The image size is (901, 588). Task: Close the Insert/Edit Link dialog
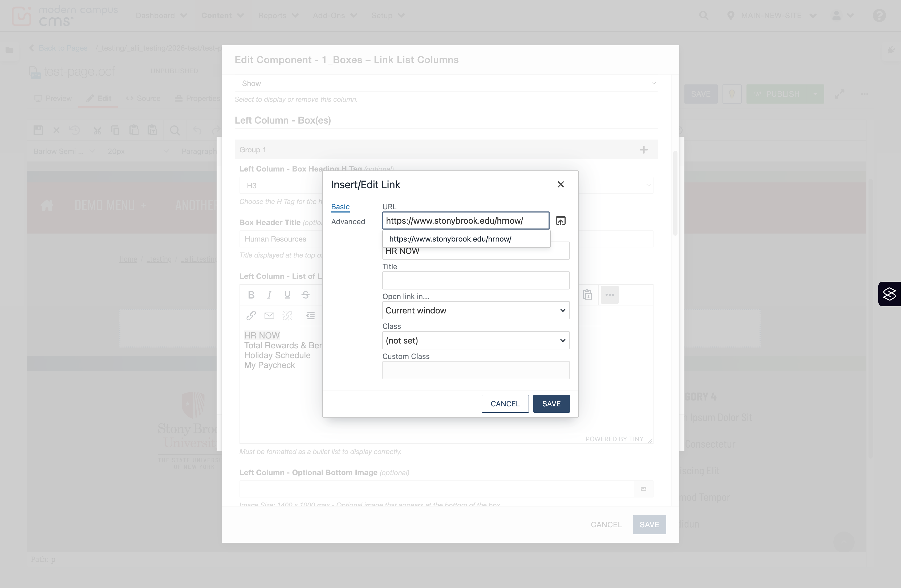tap(561, 184)
